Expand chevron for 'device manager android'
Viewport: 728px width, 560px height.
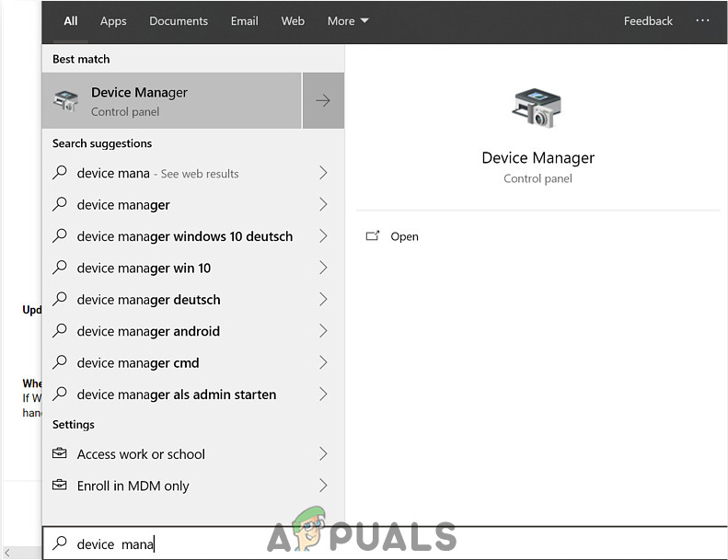[x=323, y=330]
